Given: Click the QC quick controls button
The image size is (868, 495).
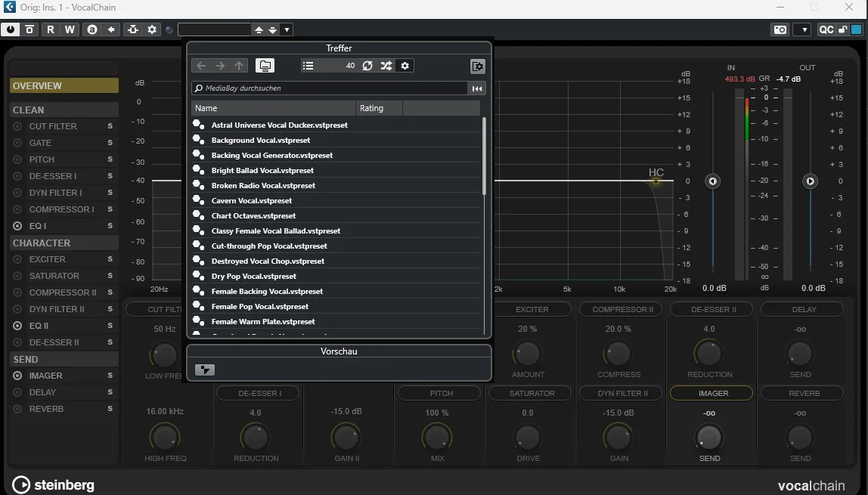Looking at the screenshot, I should click(826, 29).
